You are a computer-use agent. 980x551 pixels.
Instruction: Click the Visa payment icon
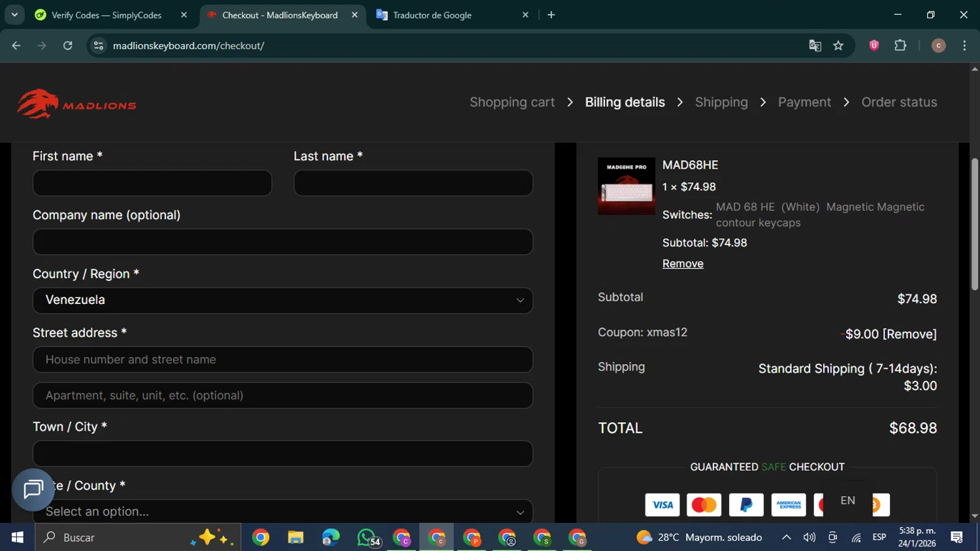[662, 505]
